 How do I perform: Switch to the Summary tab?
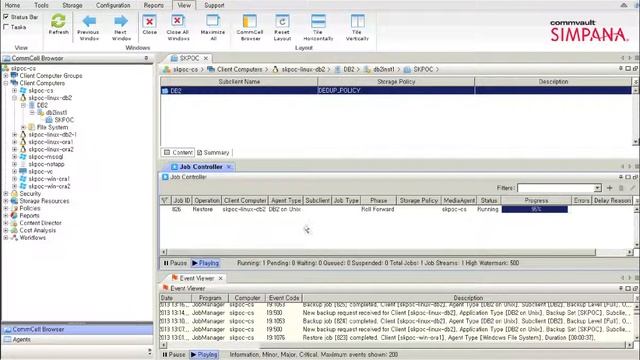(x=213, y=153)
